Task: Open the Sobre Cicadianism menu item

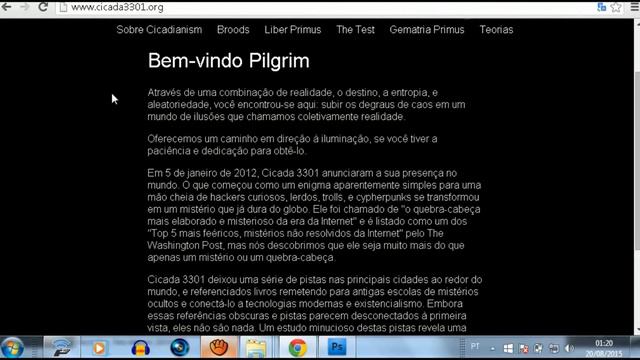Action: point(159,30)
